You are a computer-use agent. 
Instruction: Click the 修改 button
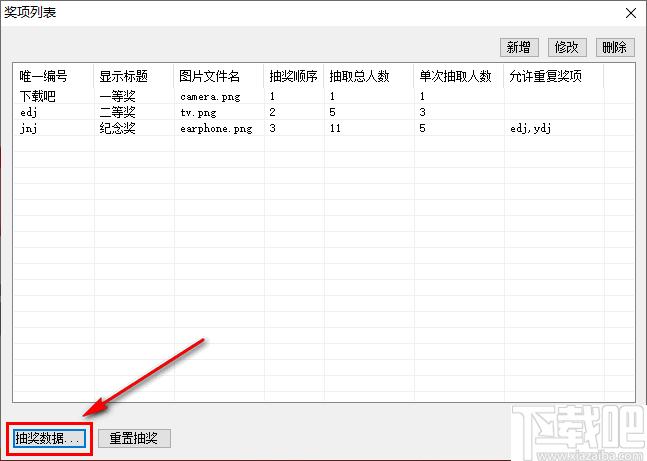click(567, 47)
